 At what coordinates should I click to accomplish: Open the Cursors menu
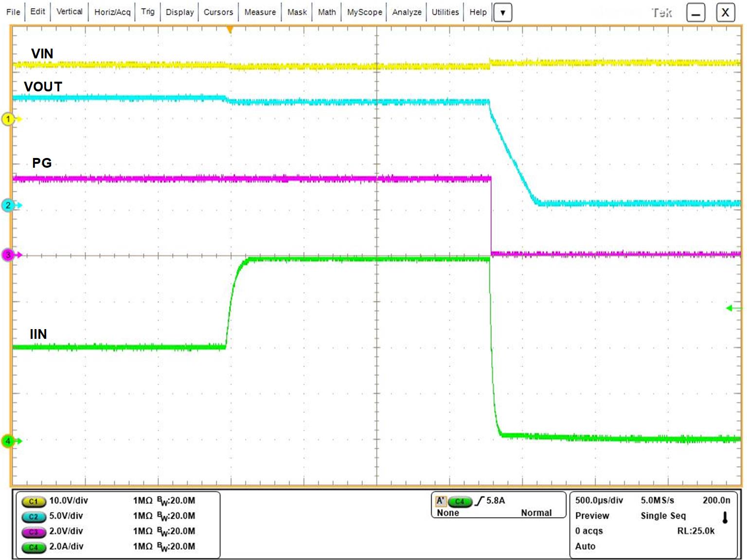pos(218,12)
